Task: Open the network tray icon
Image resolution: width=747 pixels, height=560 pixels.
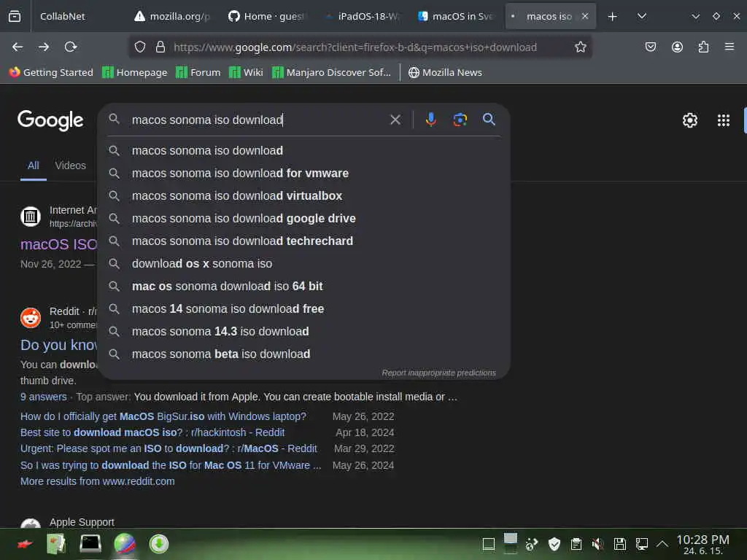Action: click(x=641, y=544)
